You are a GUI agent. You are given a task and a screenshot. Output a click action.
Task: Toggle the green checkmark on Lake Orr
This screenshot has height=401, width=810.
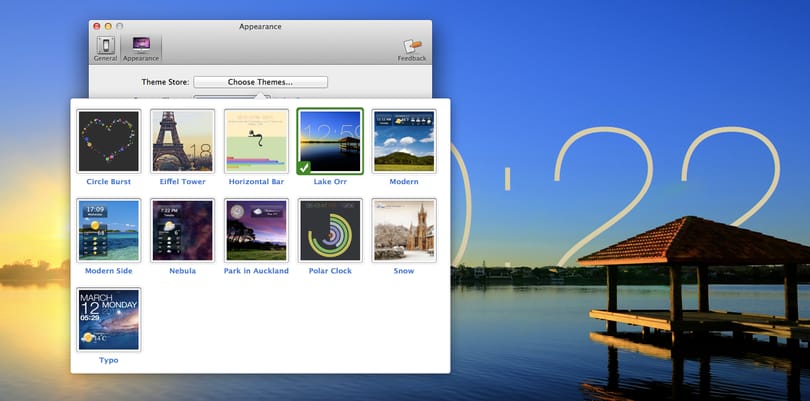[304, 167]
